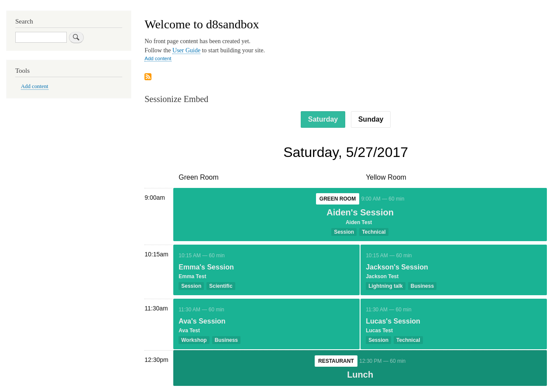Click the Workshop tag on Ava's Session
Viewport: 553px width, 392px height.
(x=194, y=339)
